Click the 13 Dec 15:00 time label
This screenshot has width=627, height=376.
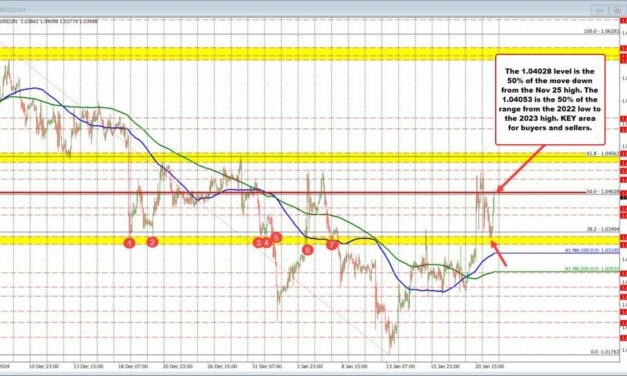pyautogui.click(x=89, y=366)
